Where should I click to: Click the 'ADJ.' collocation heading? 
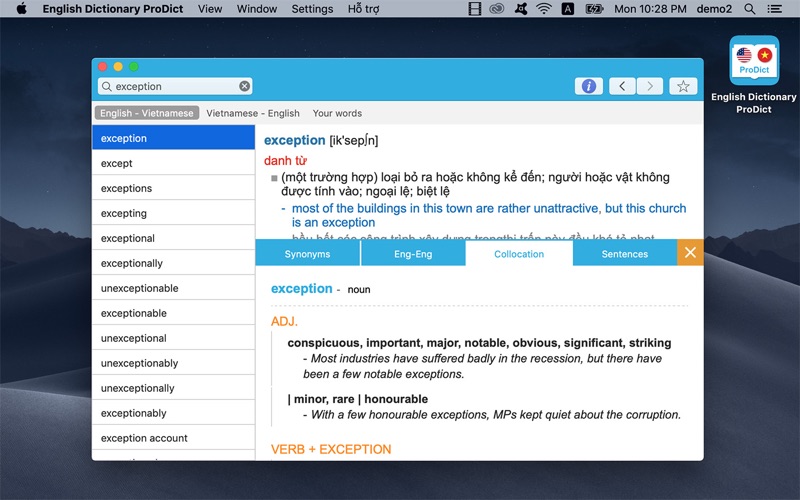(x=284, y=321)
